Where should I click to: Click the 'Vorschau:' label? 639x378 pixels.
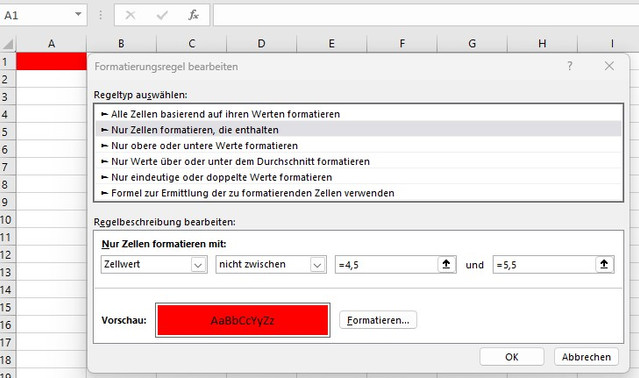(x=124, y=320)
